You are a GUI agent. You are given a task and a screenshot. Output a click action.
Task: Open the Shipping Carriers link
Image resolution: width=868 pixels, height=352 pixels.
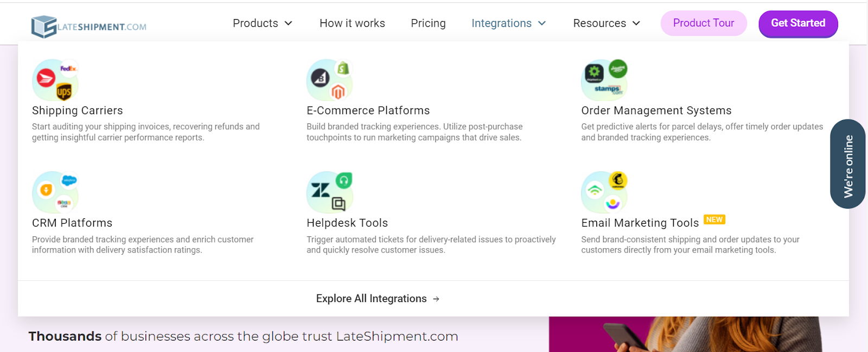(78, 110)
